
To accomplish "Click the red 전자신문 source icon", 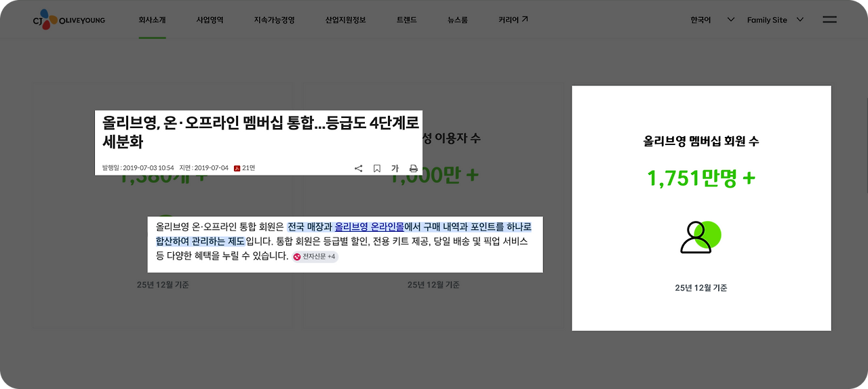I will click(x=297, y=257).
